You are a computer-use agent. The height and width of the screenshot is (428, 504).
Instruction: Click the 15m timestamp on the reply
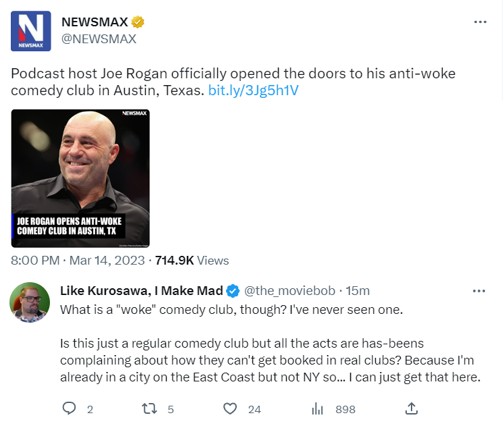click(x=358, y=291)
